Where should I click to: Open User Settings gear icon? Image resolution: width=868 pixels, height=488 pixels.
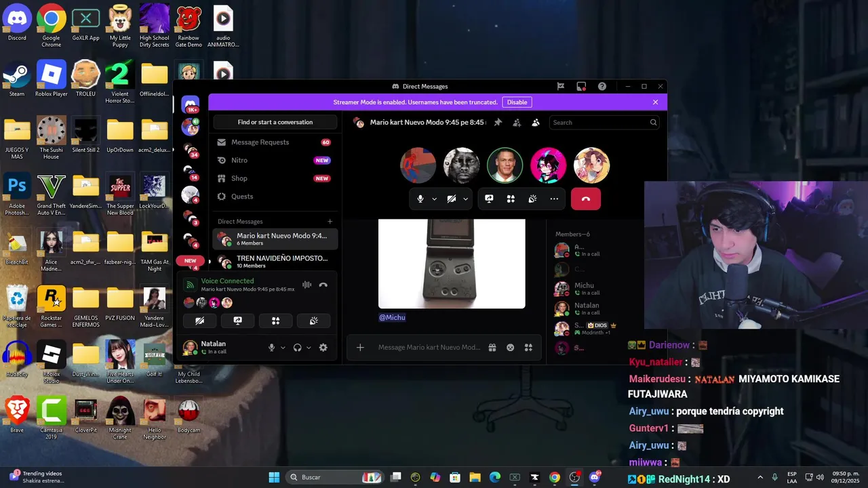click(323, 347)
